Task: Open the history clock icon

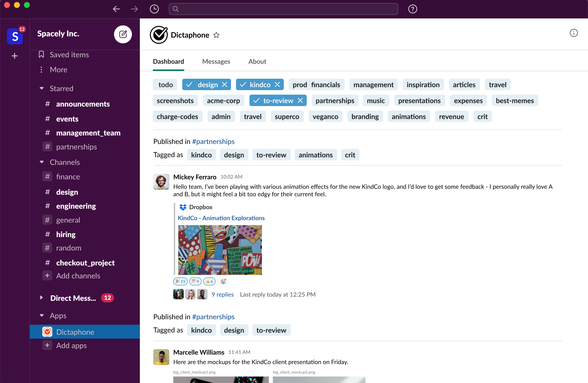Action: 154,9
